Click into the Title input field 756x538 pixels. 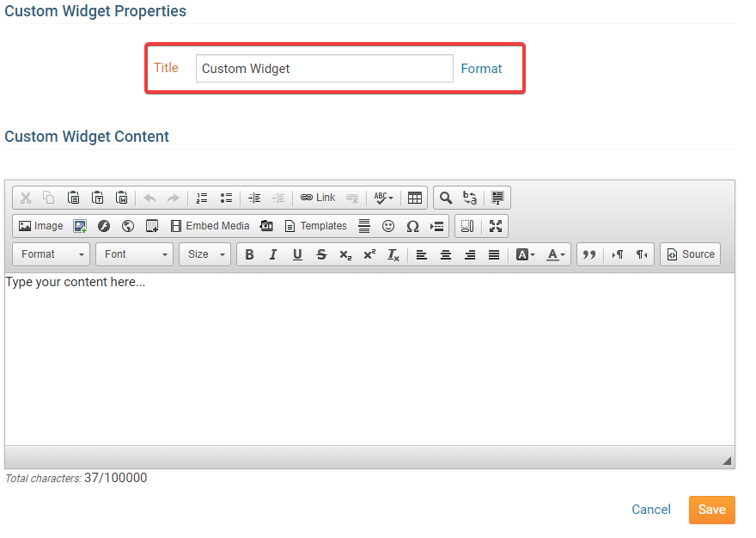point(324,69)
